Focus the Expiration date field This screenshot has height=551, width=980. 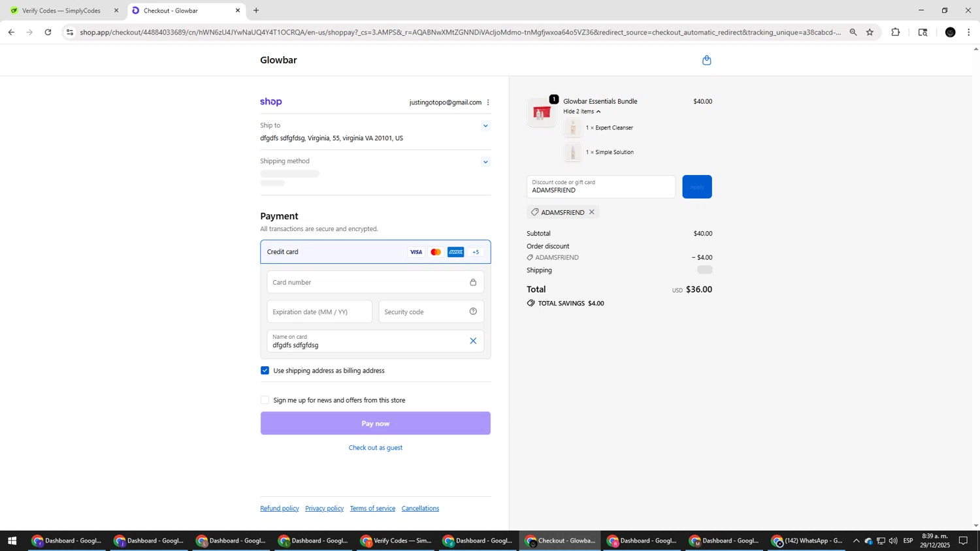(319, 312)
